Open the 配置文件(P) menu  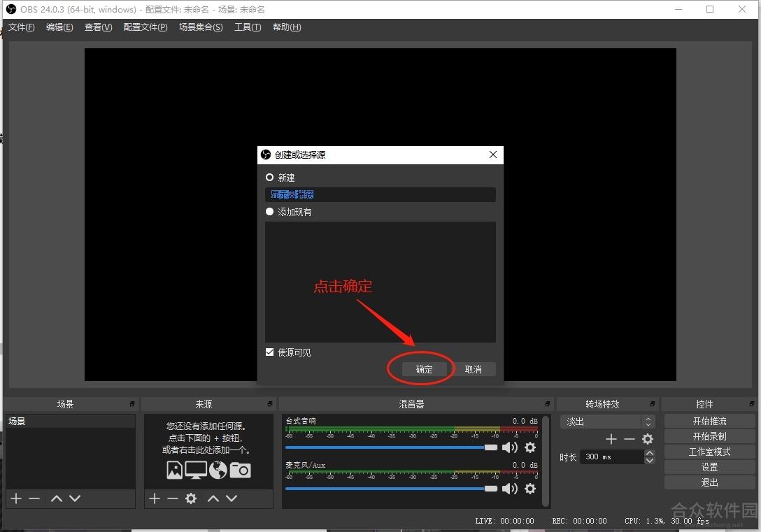coord(145,27)
